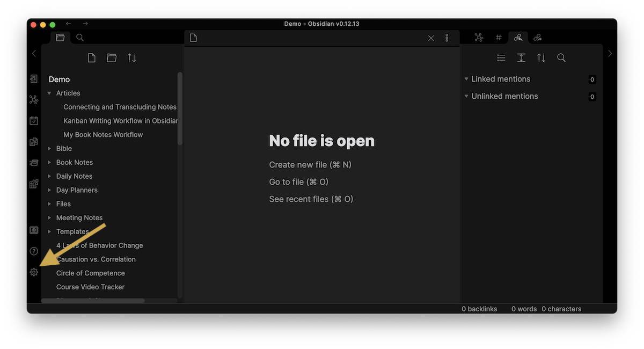Click the Unlinked mentions count badge
644x349 pixels.
pyautogui.click(x=592, y=97)
